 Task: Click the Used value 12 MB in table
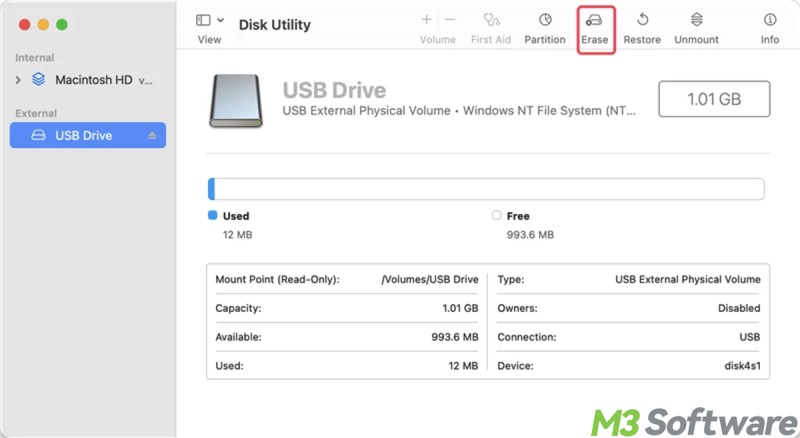(x=463, y=366)
